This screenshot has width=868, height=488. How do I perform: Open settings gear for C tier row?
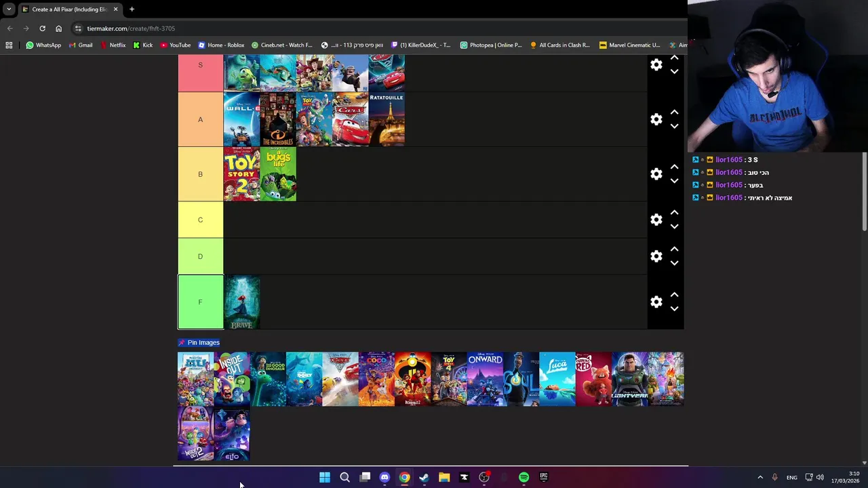click(x=656, y=220)
